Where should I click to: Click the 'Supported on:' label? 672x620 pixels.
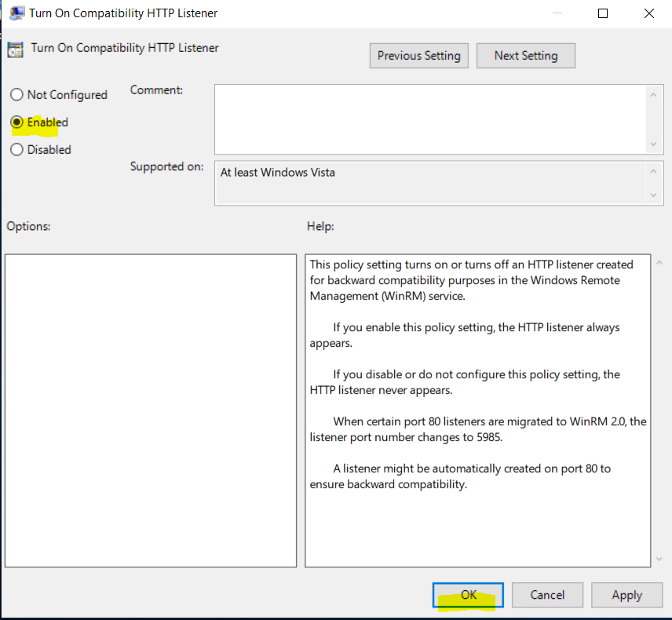pyautogui.click(x=166, y=166)
